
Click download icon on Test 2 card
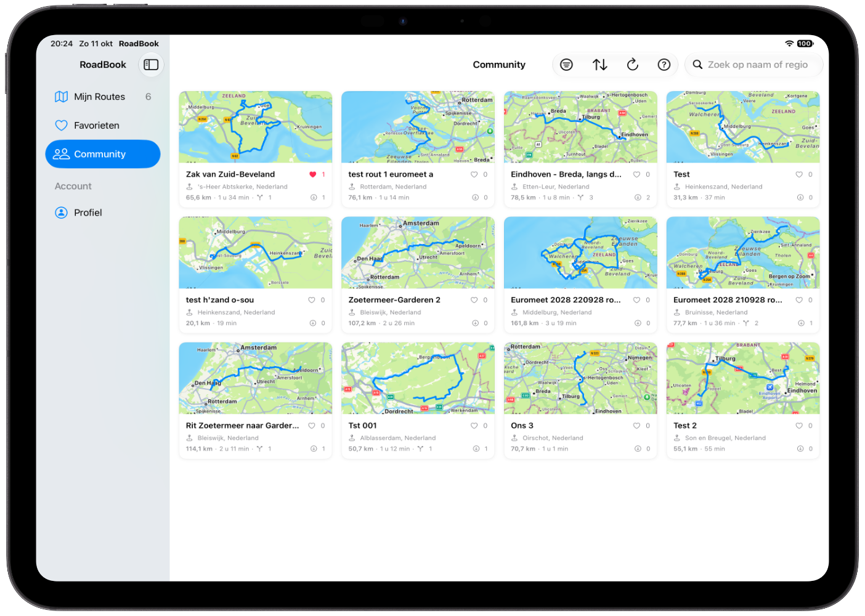point(800,449)
